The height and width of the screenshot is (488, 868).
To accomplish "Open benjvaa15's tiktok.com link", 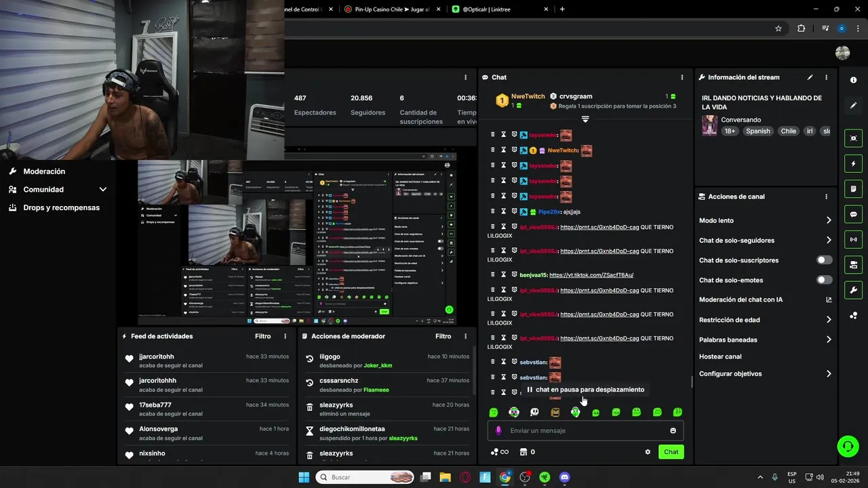I will [591, 275].
